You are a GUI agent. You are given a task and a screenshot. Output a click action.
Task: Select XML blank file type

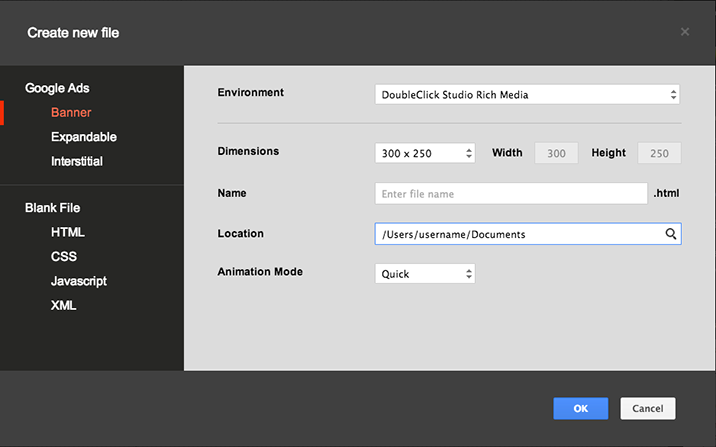[64, 305]
